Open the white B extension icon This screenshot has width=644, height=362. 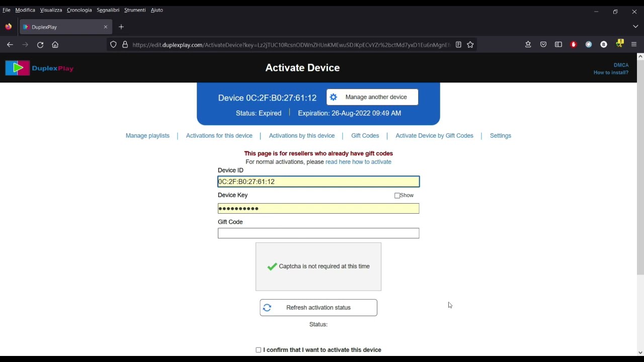604,45
